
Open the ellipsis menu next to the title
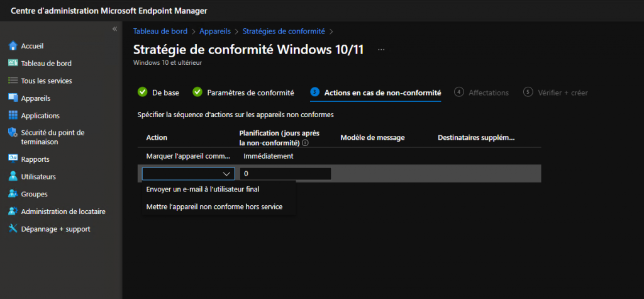point(382,50)
